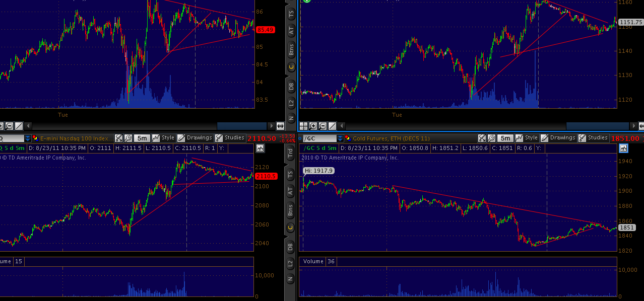Open the TS side panel in the upper chart

point(291,15)
